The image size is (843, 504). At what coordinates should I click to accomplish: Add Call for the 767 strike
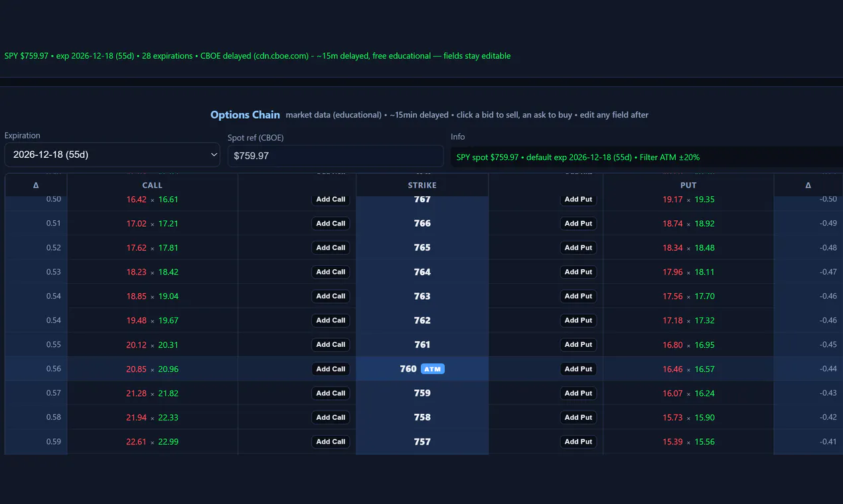click(x=331, y=199)
